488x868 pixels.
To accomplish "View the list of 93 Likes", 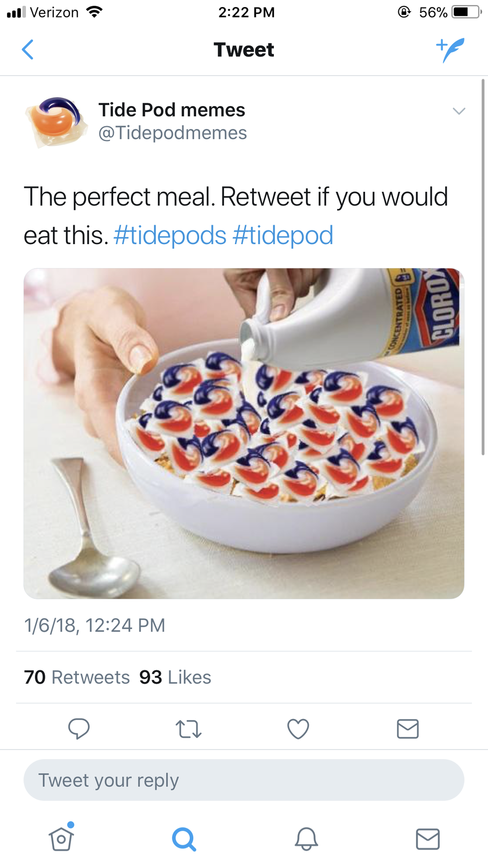I will coord(175,677).
